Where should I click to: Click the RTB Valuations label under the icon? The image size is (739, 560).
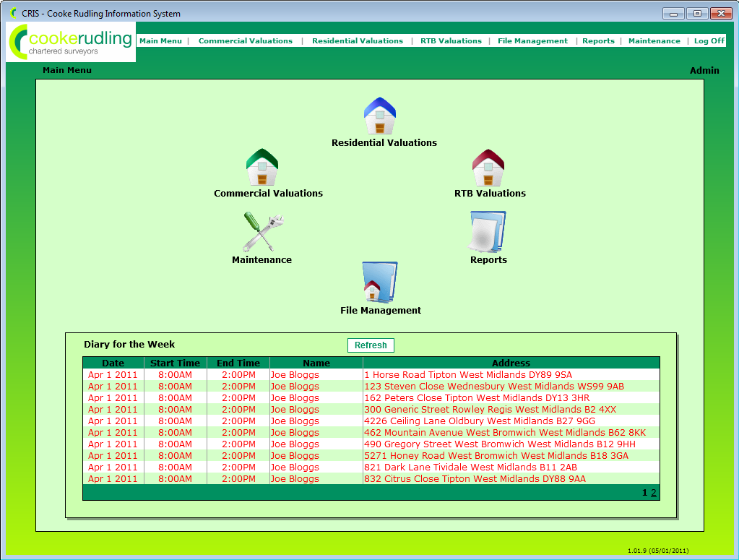pos(490,193)
